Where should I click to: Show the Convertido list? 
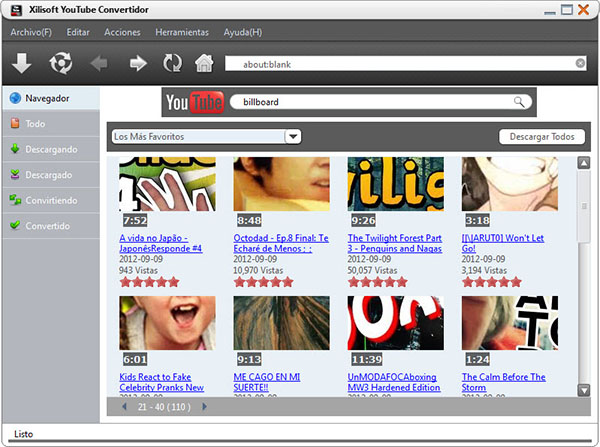coord(51,226)
